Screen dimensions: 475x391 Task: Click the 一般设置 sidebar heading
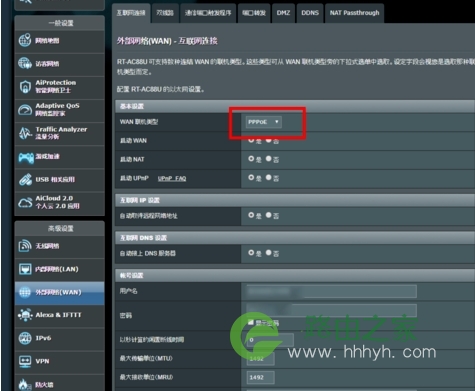(60, 23)
